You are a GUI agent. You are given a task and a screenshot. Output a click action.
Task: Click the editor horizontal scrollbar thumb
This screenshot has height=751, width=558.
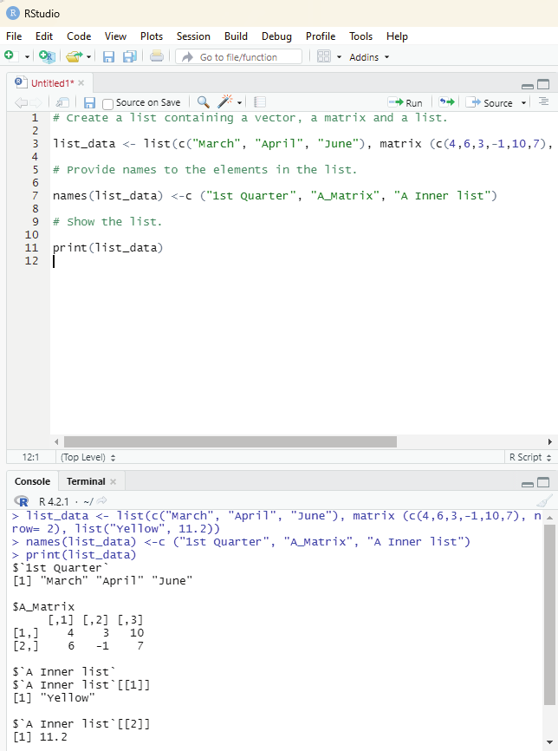(230, 442)
